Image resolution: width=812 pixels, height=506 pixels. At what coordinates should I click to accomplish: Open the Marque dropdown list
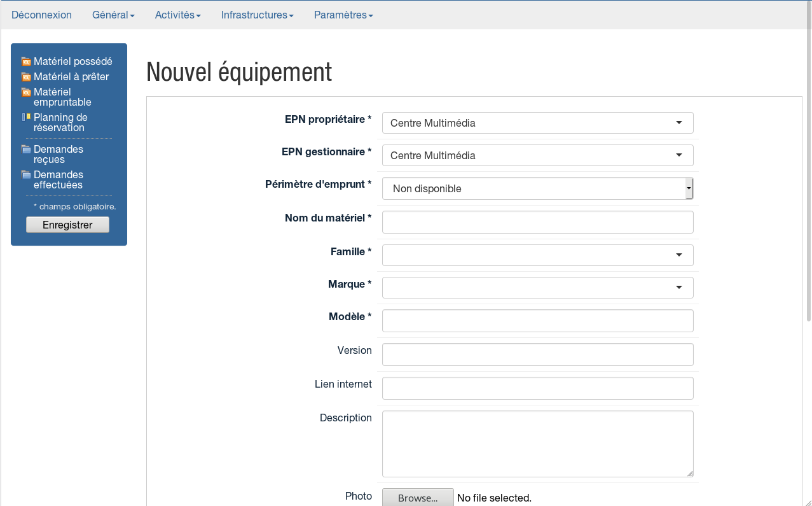point(537,287)
